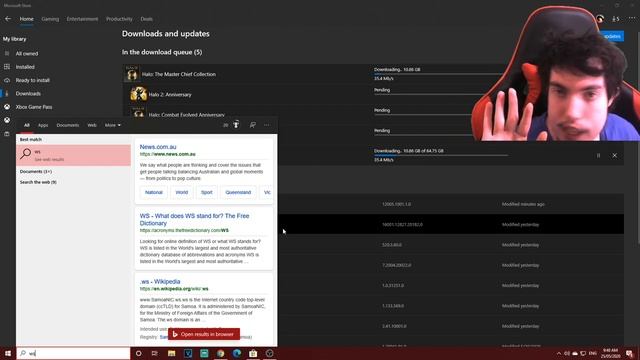Open the Deals tab
This screenshot has height=360, width=640.
point(147,19)
